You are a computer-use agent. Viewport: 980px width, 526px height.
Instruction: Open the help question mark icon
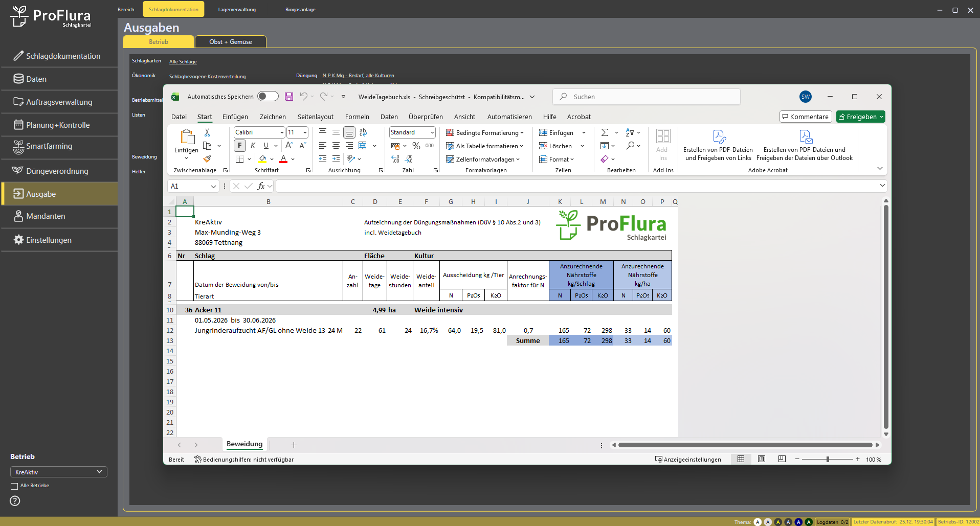pyautogui.click(x=15, y=501)
